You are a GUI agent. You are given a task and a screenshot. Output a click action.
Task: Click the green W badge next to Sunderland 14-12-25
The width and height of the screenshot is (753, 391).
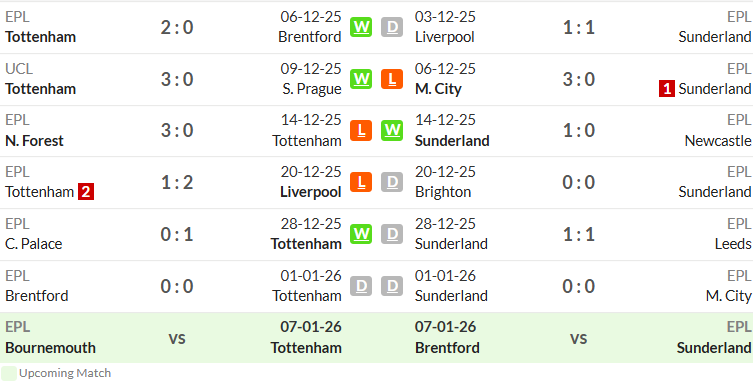click(392, 131)
